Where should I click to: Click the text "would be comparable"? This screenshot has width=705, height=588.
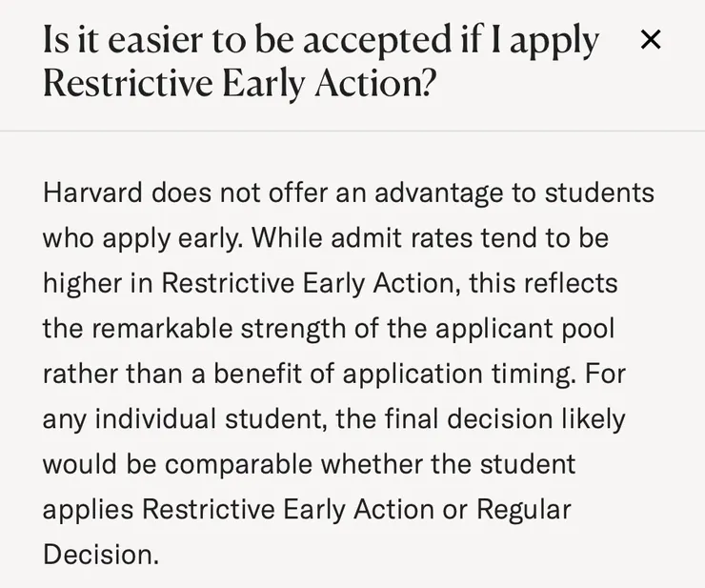point(177,464)
